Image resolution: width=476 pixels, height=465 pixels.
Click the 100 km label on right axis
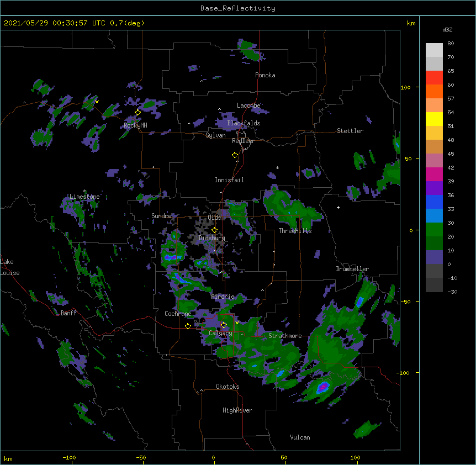click(405, 88)
